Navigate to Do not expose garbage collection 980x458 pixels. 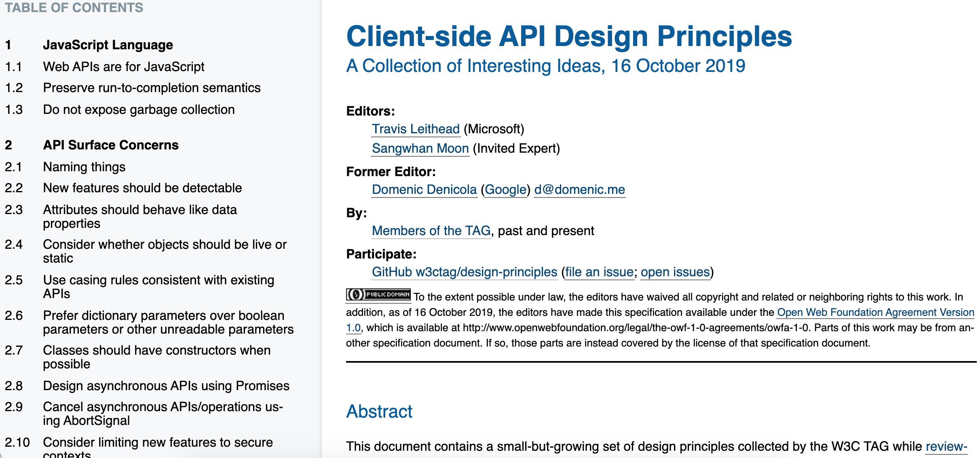[139, 109]
